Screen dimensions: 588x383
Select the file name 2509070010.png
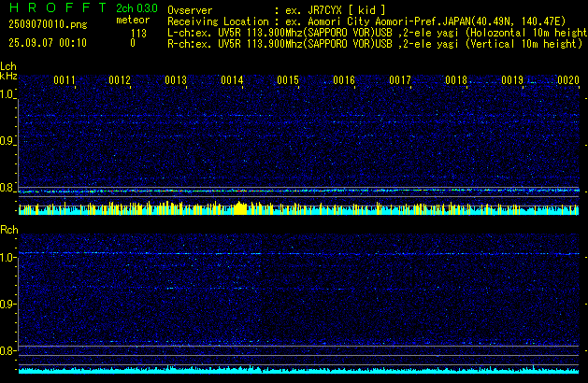[48, 24]
